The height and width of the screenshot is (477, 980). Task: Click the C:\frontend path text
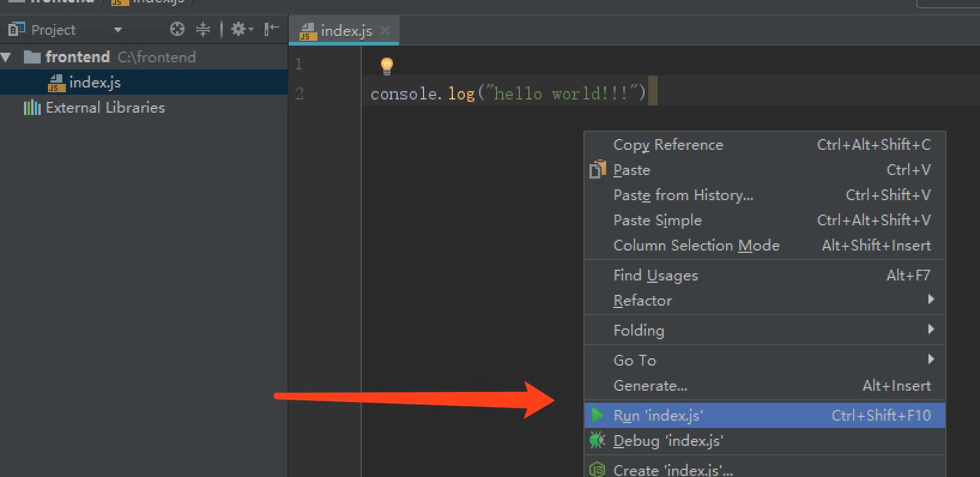coord(157,58)
